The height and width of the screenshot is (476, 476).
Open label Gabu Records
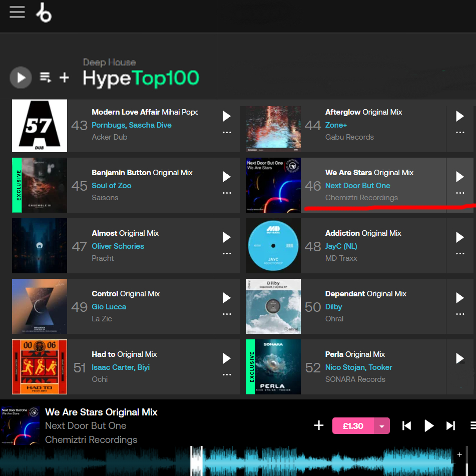click(349, 137)
